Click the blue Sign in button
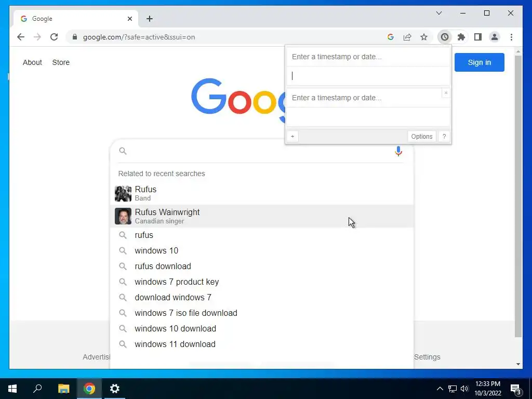This screenshot has height=399, width=532. point(479,62)
